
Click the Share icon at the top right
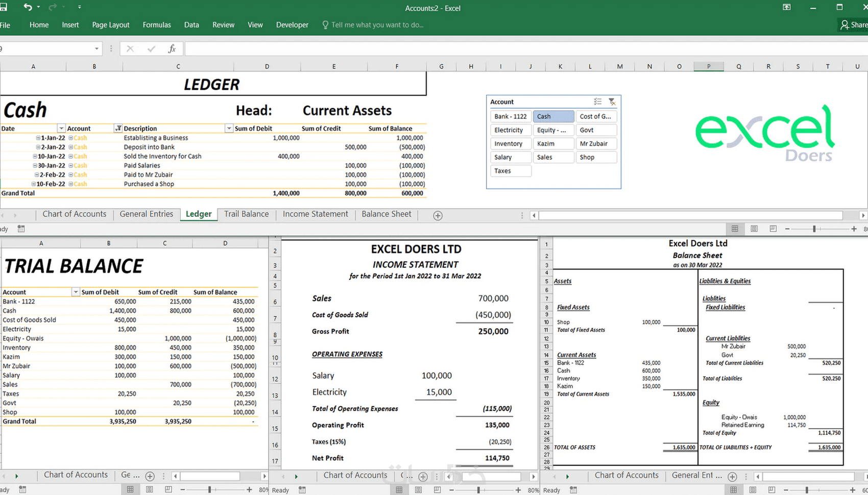pyautogui.click(x=853, y=24)
